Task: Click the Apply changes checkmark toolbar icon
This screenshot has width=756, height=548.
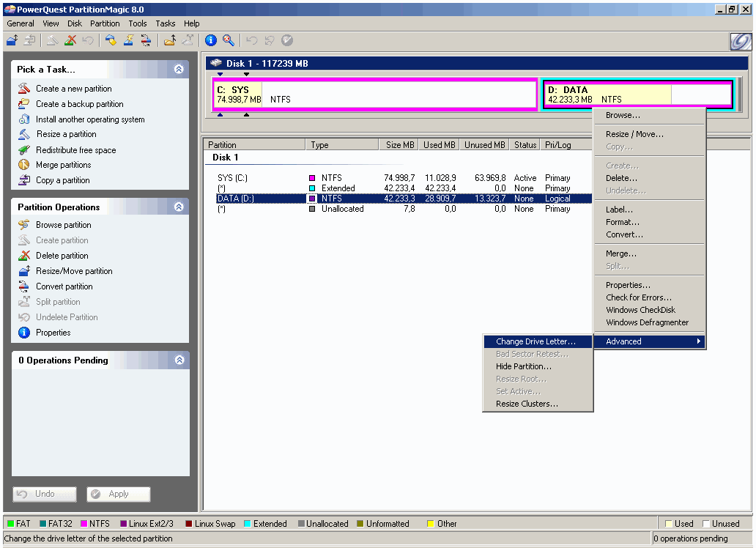Action: [287, 40]
